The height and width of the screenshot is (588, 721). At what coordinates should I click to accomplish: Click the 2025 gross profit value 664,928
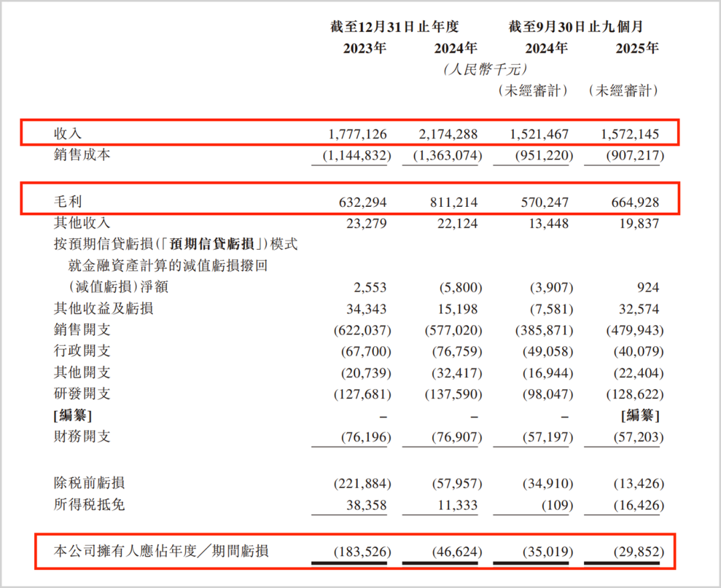(632, 202)
